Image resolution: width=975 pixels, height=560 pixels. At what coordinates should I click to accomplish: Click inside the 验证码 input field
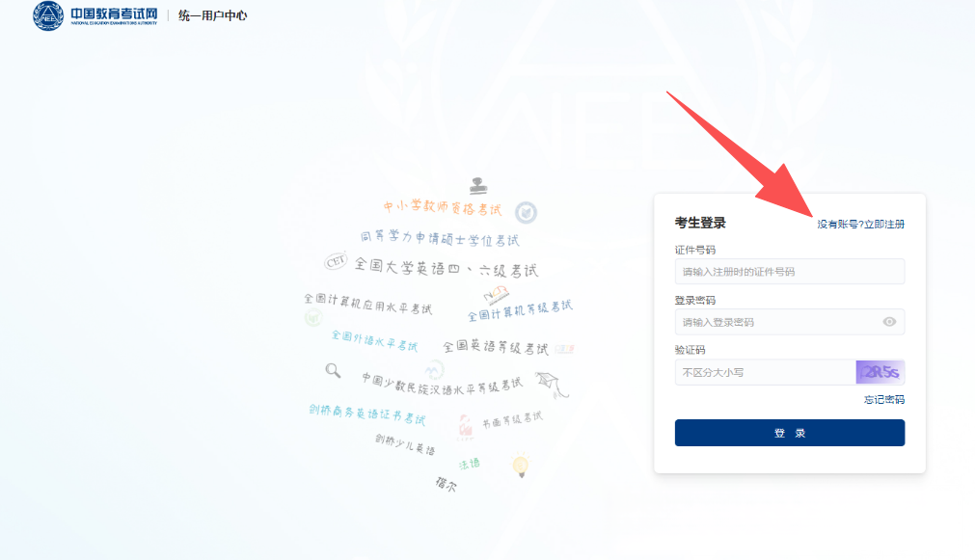pos(764,371)
